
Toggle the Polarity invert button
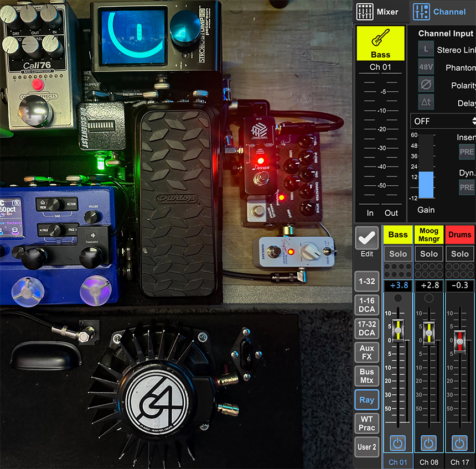click(x=426, y=84)
